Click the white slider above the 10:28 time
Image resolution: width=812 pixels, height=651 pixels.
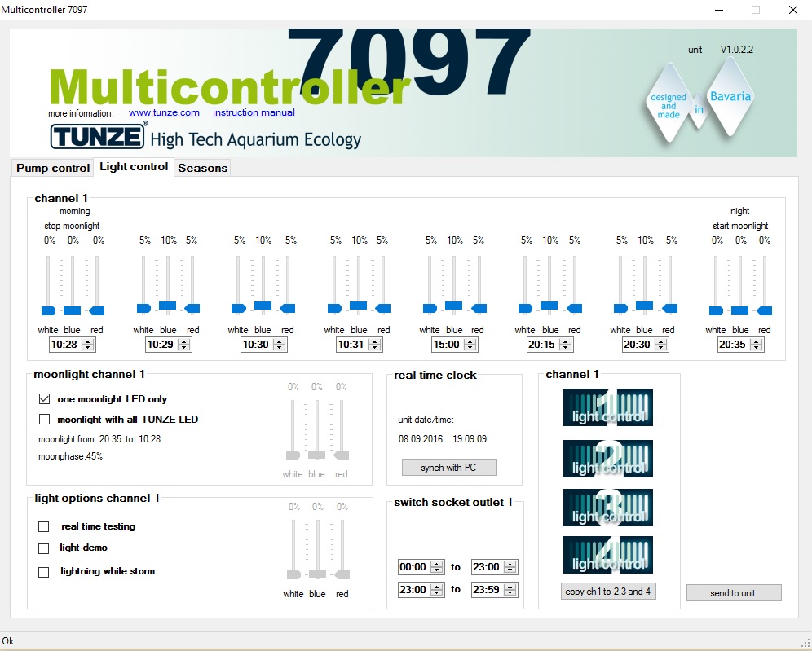(x=48, y=310)
